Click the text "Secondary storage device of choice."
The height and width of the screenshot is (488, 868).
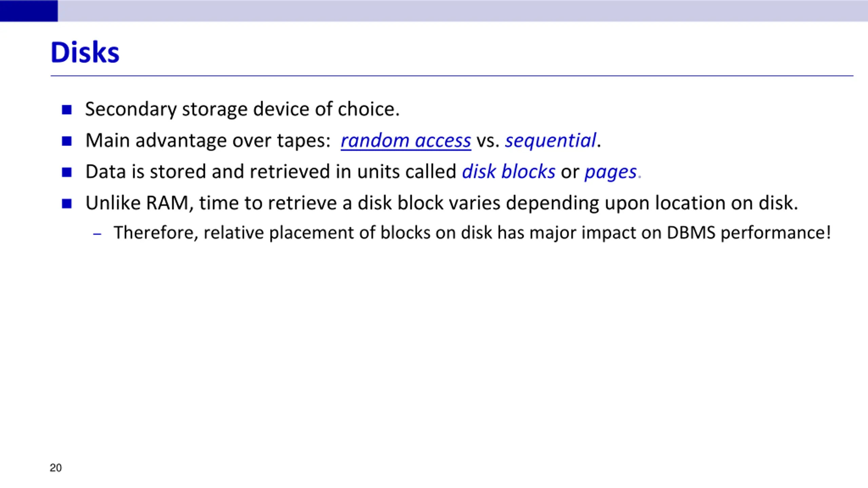pyautogui.click(x=242, y=109)
